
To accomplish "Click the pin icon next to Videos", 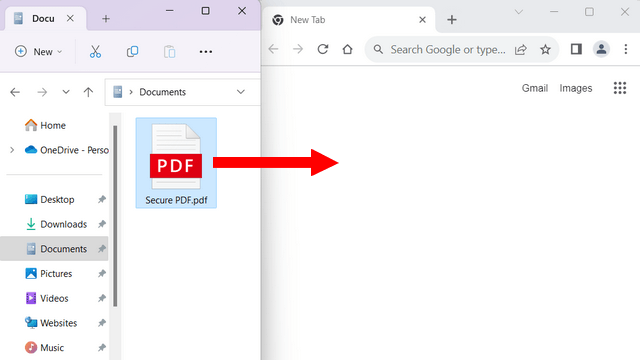I will (102, 298).
